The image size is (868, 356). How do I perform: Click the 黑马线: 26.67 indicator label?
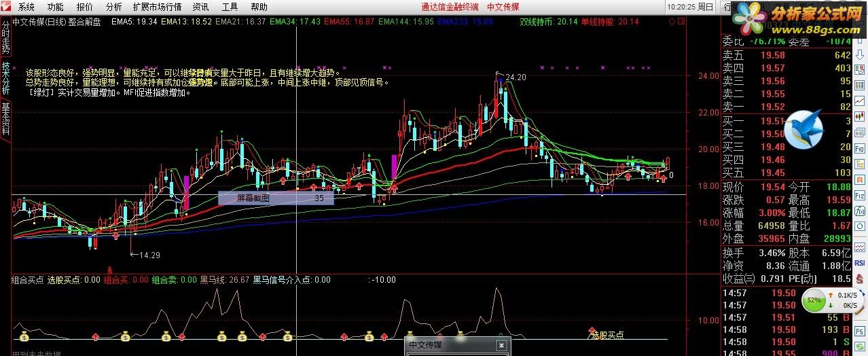coord(224,279)
